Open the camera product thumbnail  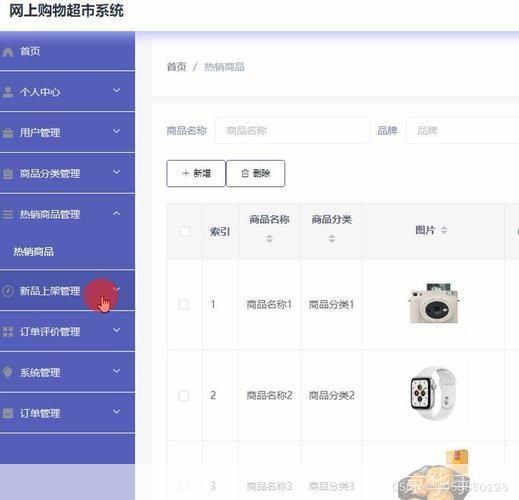(x=434, y=303)
